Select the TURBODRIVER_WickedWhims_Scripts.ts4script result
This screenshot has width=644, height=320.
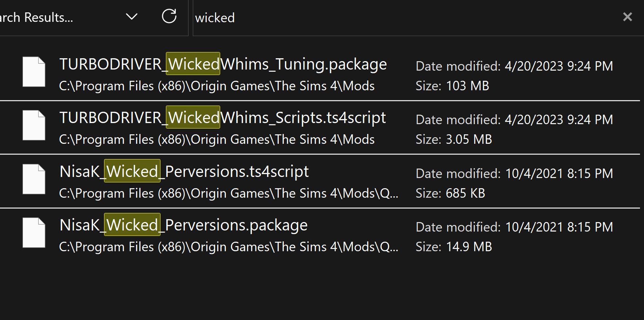click(222, 117)
